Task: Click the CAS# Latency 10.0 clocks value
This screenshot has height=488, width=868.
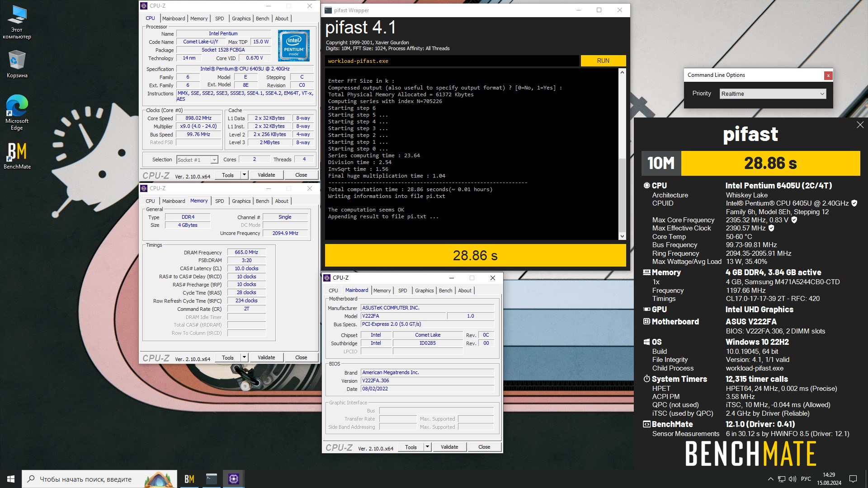Action: click(246, 268)
